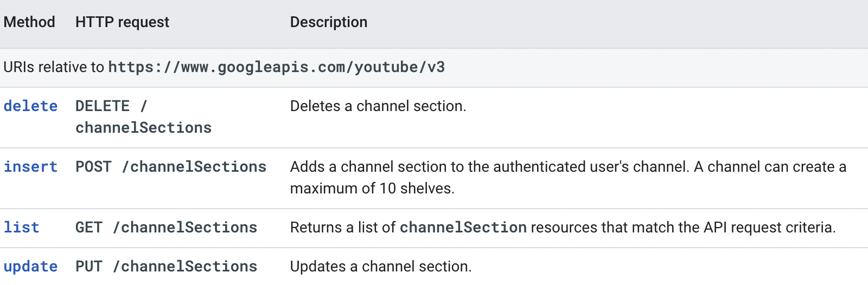
Task: Click the HTTP request column header
Action: click(122, 22)
